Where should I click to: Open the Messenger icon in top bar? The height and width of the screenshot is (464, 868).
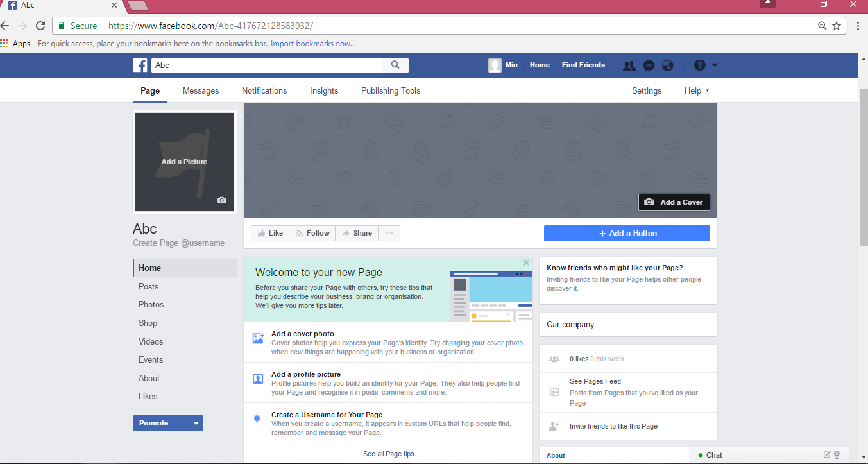(649, 65)
